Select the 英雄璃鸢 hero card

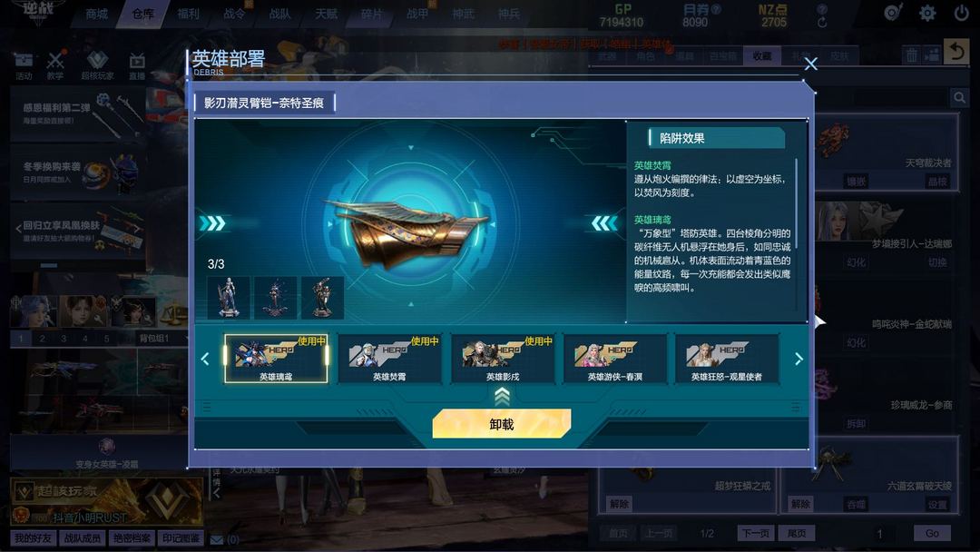276,359
